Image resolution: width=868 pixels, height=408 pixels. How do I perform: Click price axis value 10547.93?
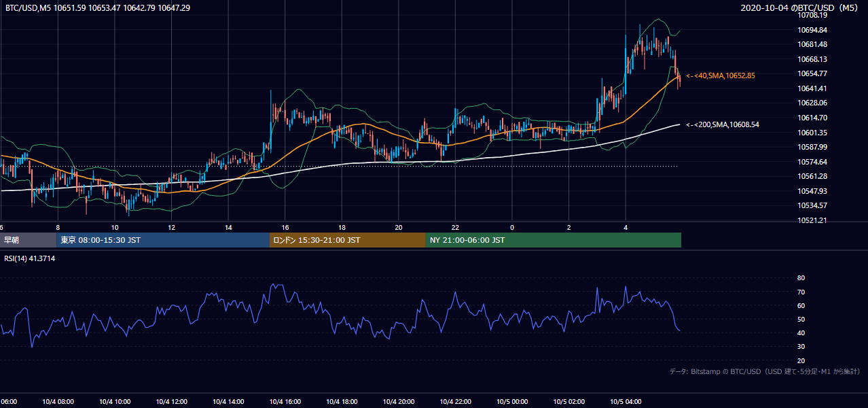coord(813,191)
